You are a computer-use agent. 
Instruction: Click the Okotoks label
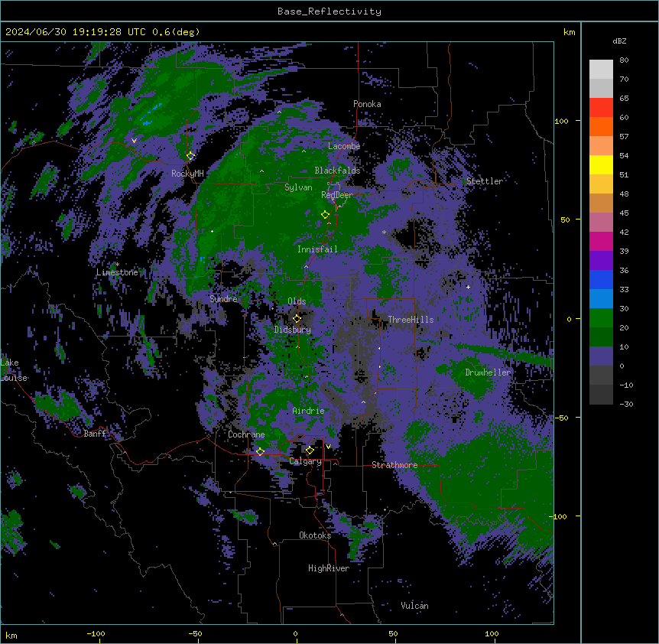pos(315,535)
